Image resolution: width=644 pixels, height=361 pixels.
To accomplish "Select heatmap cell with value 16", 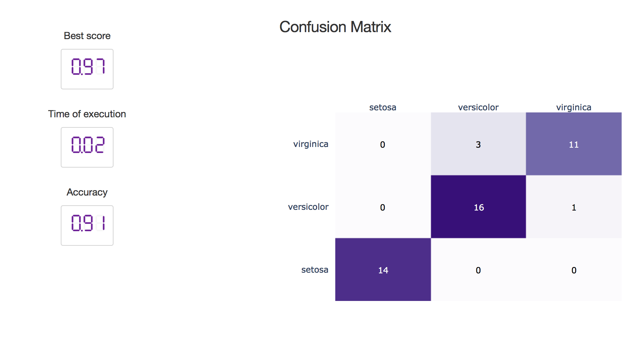I will pyautogui.click(x=478, y=207).
